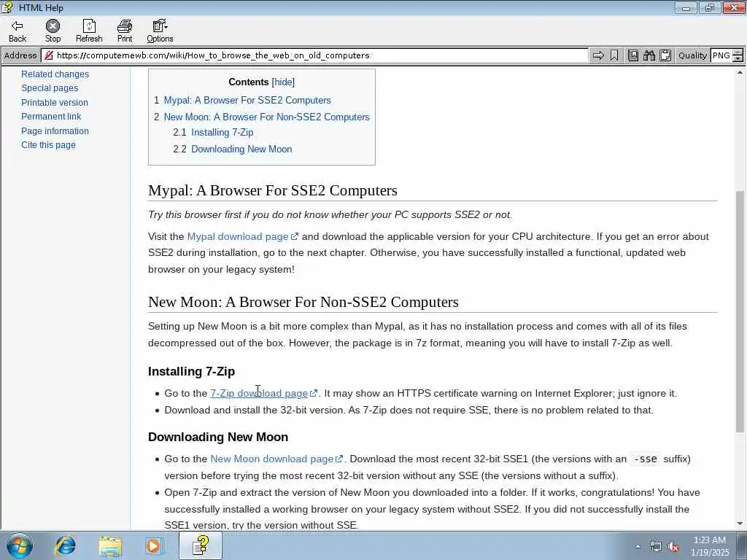Image resolution: width=747 pixels, height=560 pixels.
Task: Refresh the page with the Refresh icon
Action: tap(89, 31)
